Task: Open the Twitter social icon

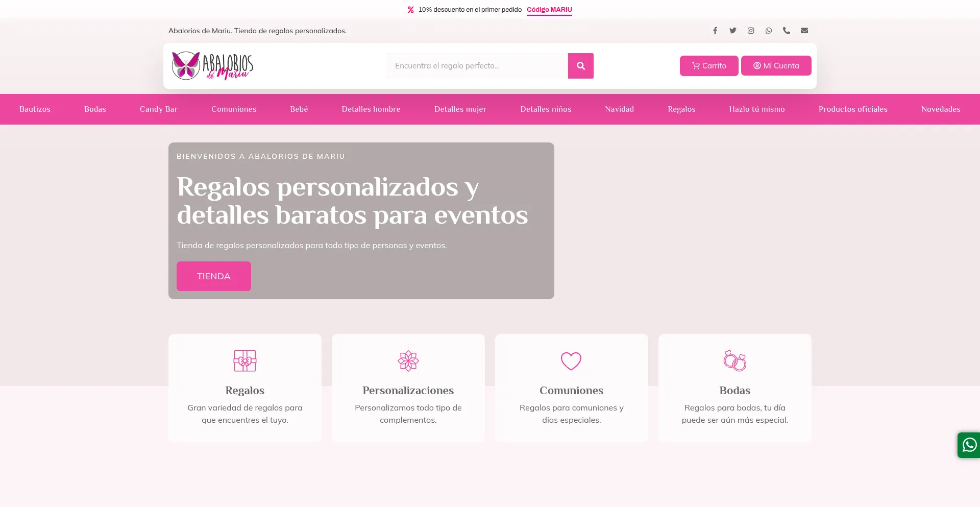Action: pos(733,31)
